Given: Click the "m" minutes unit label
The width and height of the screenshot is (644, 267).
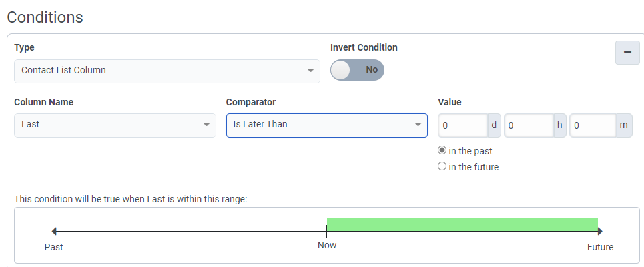Looking at the screenshot, I should pyautogui.click(x=624, y=125).
